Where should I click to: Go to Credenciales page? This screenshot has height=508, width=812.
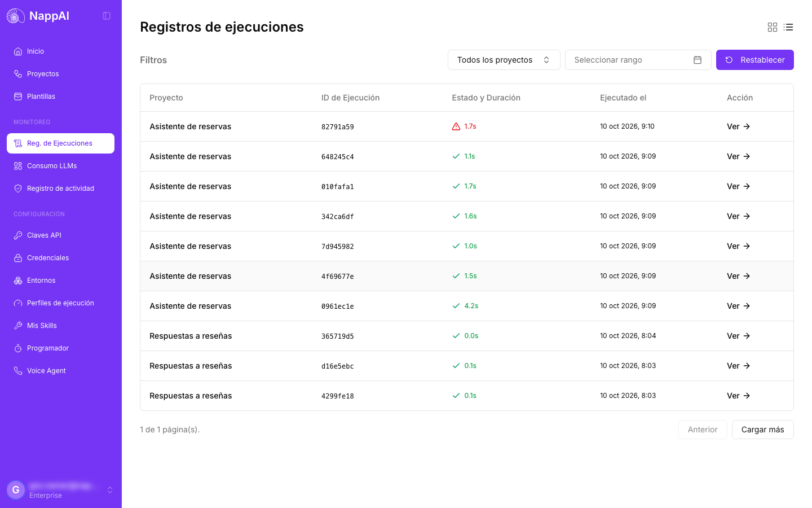pos(60,258)
